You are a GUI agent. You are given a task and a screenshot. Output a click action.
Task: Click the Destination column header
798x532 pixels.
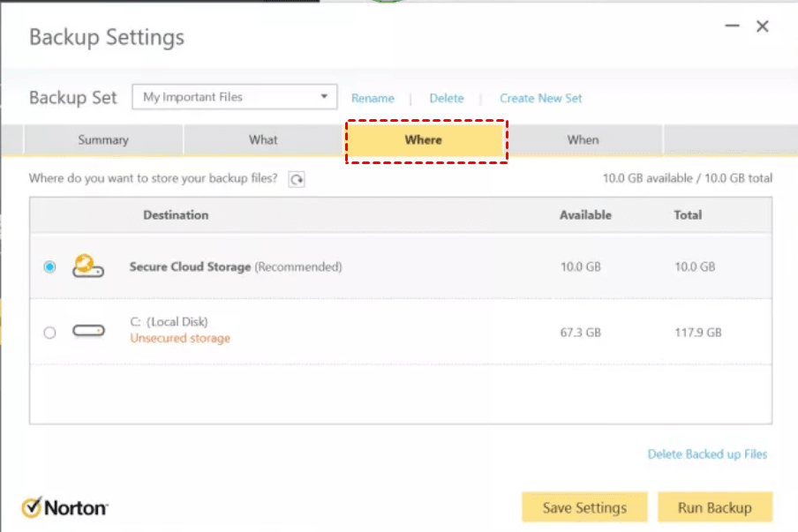pos(176,214)
